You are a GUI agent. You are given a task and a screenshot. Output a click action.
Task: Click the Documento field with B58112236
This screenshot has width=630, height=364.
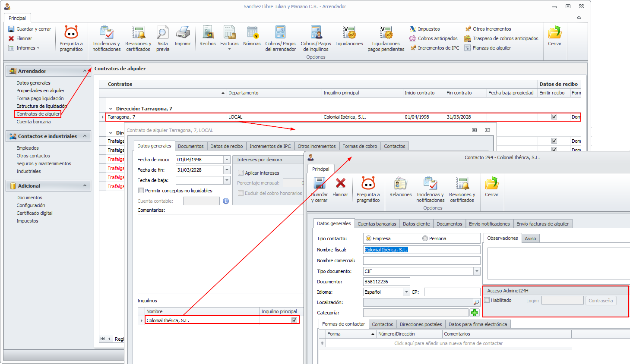386,282
